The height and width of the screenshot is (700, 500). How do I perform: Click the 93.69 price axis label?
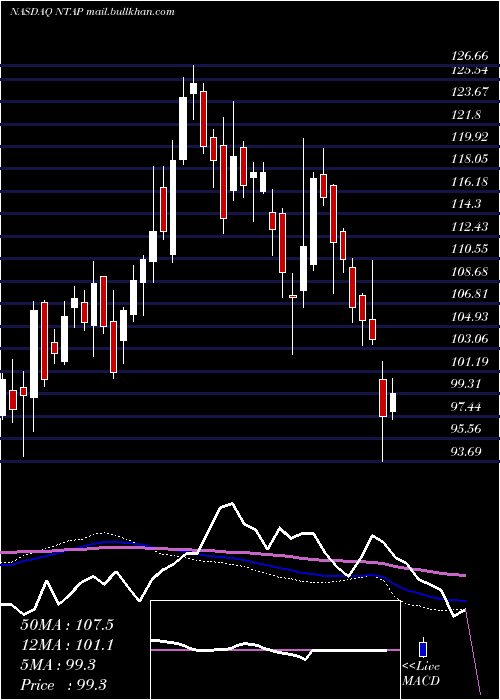point(466,451)
